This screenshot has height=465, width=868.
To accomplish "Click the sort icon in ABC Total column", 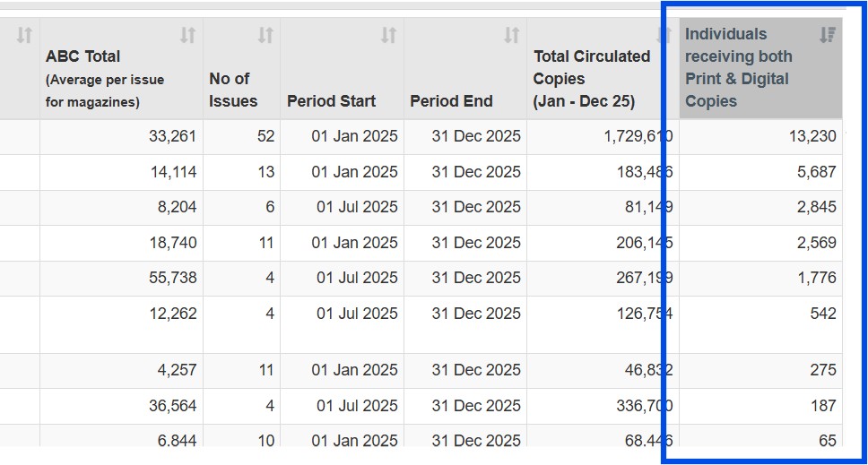I will pyautogui.click(x=187, y=36).
